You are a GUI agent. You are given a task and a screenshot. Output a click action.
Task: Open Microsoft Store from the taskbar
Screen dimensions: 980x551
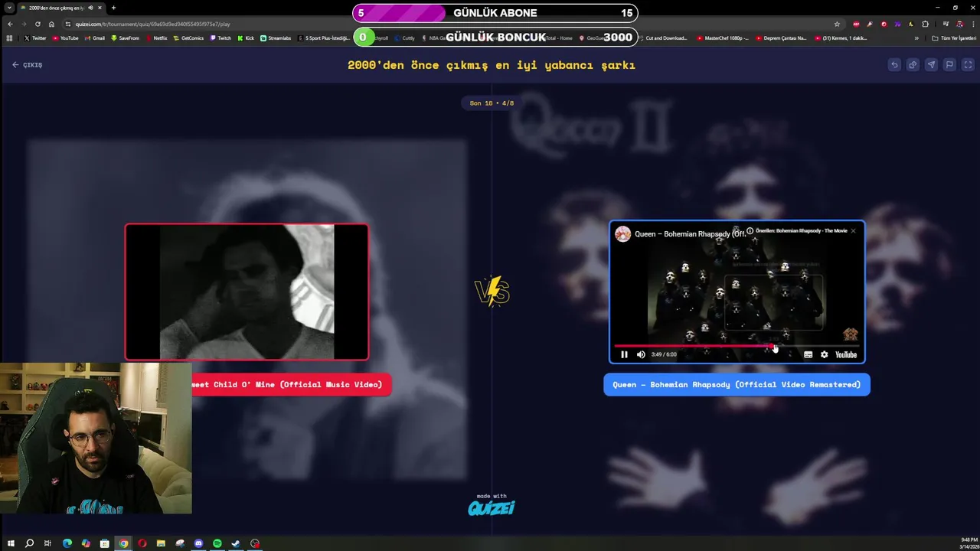point(105,543)
